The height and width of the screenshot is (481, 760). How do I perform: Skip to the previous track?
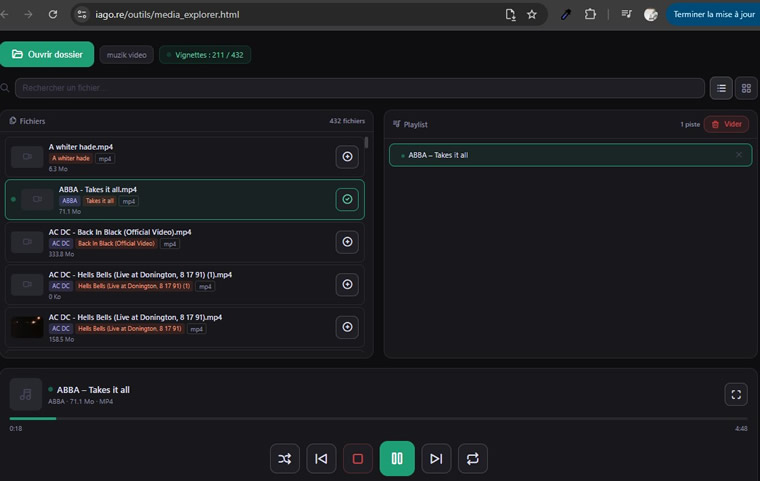(x=321, y=458)
